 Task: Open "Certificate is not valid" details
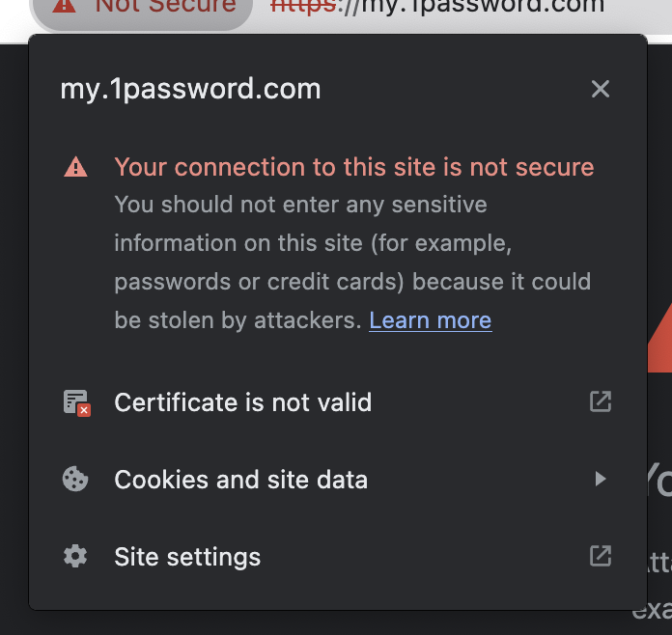click(242, 402)
